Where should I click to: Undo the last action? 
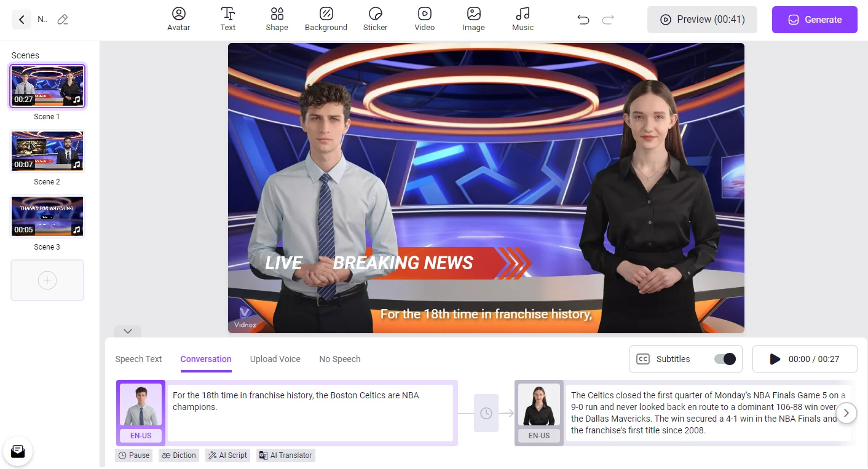(583, 20)
